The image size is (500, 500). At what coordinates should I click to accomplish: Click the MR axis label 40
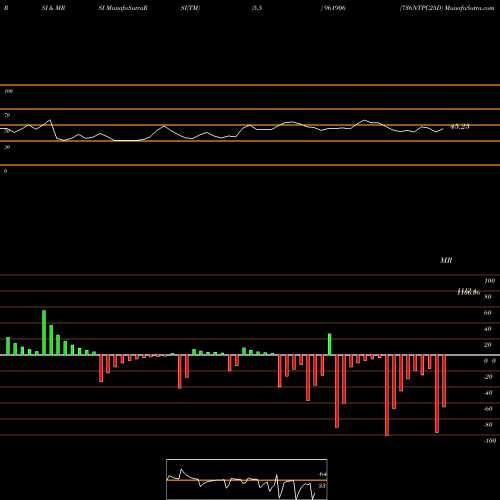point(488,329)
